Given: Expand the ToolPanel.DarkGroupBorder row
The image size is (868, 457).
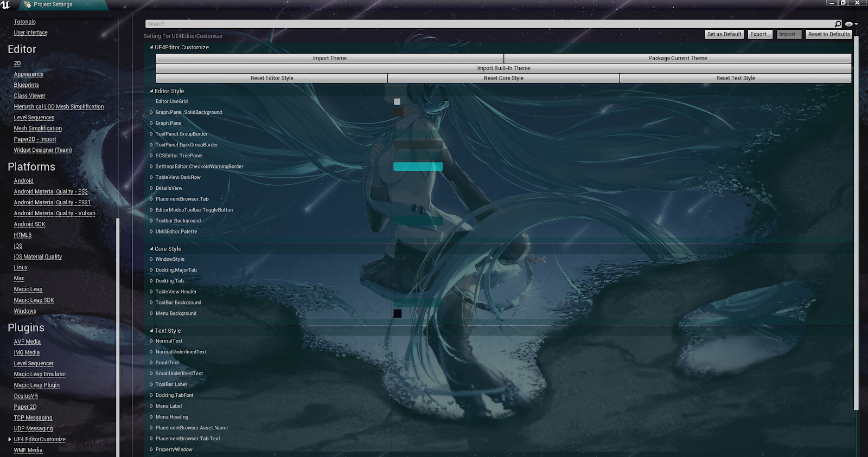Looking at the screenshot, I should (x=151, y=145).
